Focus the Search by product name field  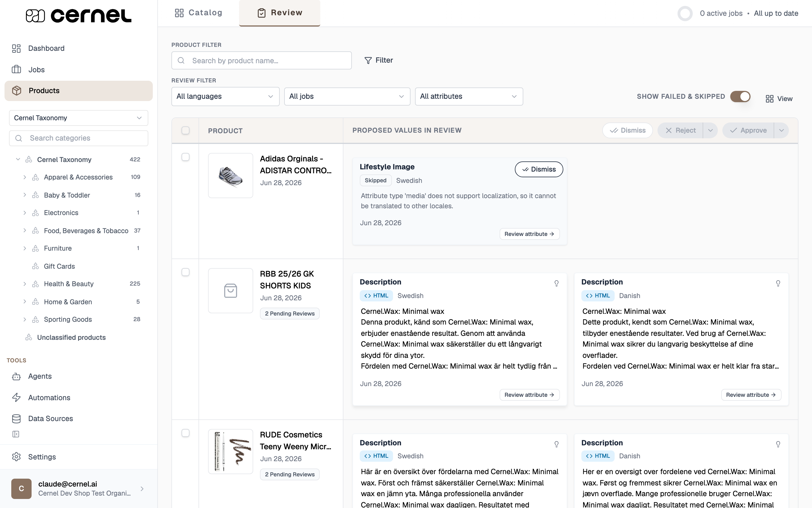[x=261, y=60]
